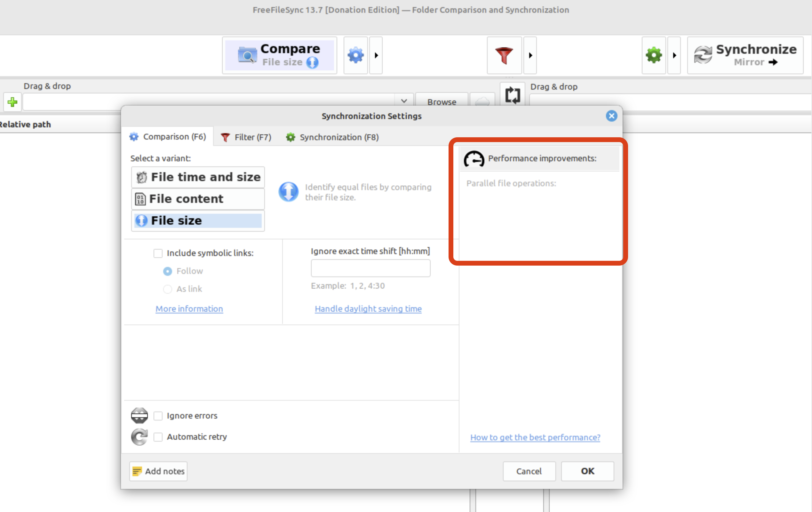The width and height of the screenshot is (812, 512).
Task: Select the File content variant
Action: (x=198, y=199)
